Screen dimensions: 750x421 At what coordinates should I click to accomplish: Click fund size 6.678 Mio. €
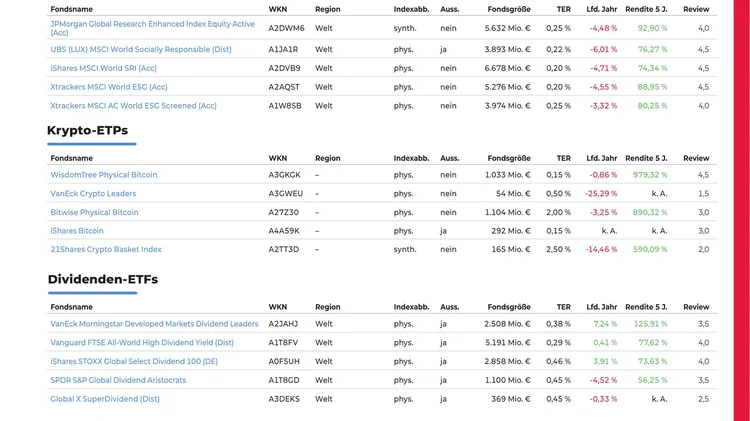(x=507, y=68)
